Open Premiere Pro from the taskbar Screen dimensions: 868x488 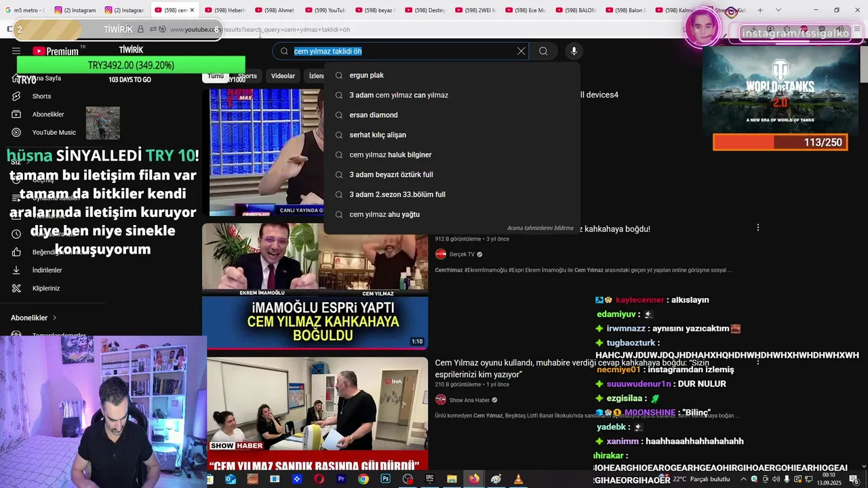341,479
